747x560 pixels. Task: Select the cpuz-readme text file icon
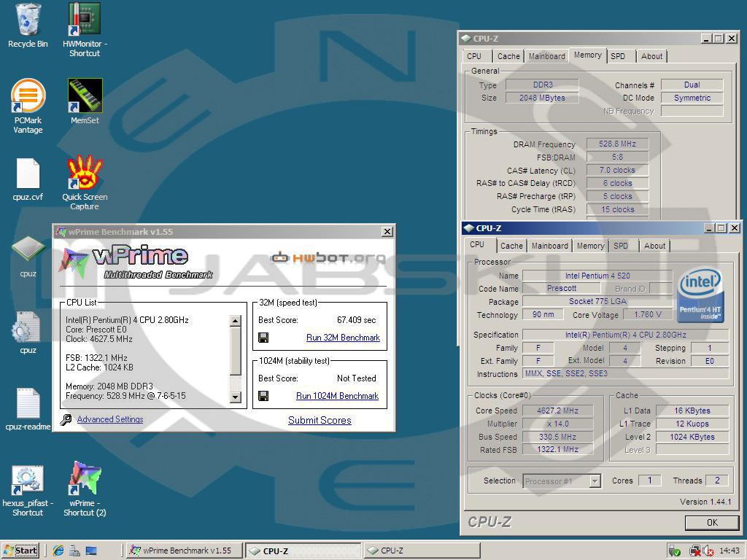[28, 402]
